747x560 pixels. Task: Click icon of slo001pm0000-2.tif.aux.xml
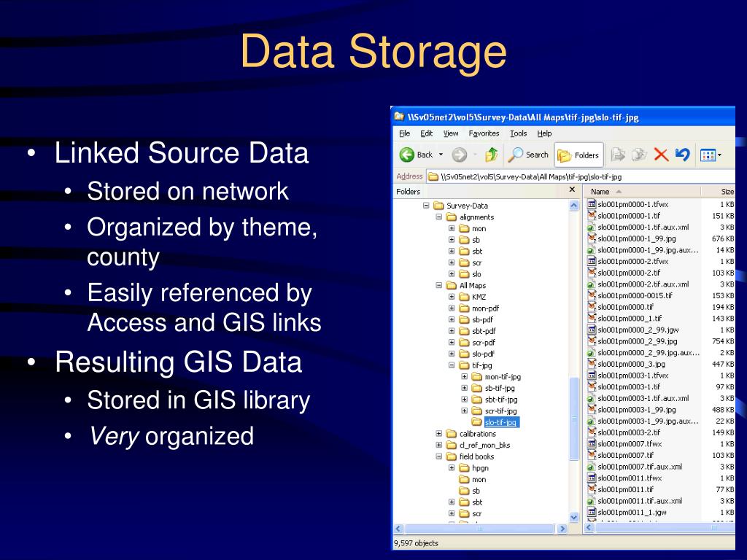[x=591, y=284]
